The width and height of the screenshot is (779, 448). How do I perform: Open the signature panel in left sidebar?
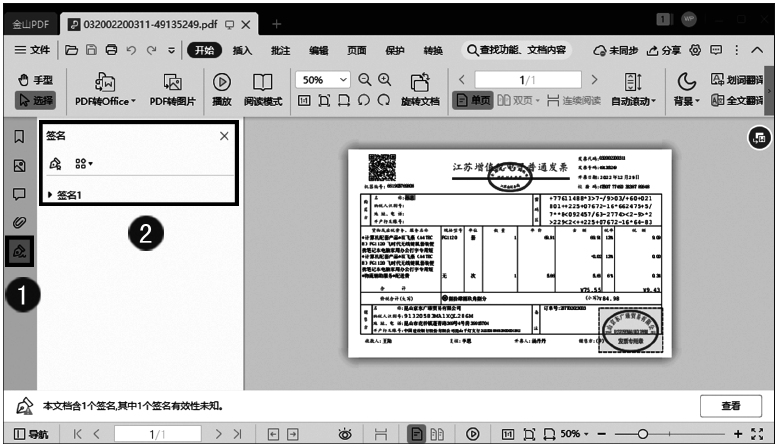click(19, 252)
